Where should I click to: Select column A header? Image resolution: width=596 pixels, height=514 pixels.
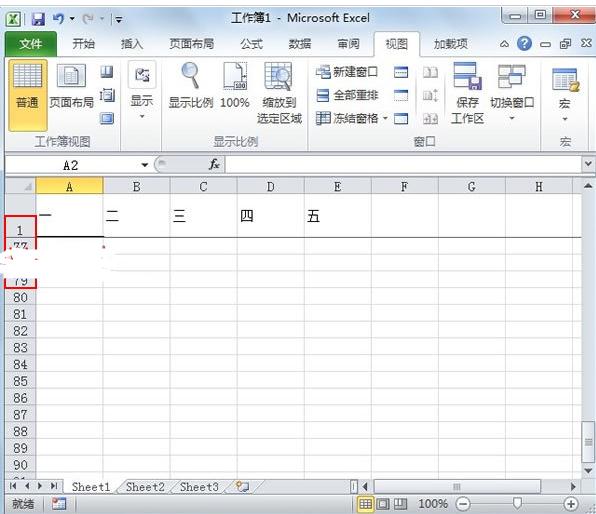tap(69, 186)
